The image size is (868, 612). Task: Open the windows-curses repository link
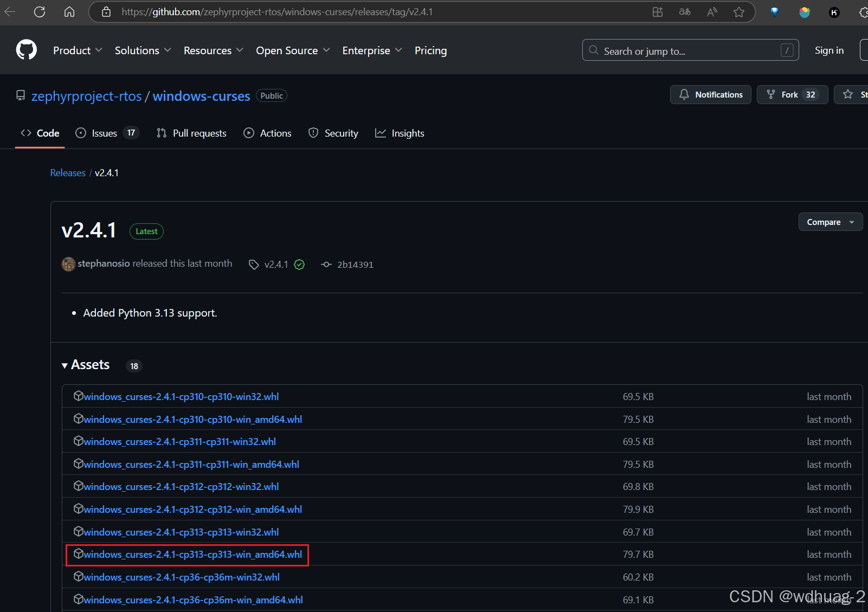tap(201, 96)
